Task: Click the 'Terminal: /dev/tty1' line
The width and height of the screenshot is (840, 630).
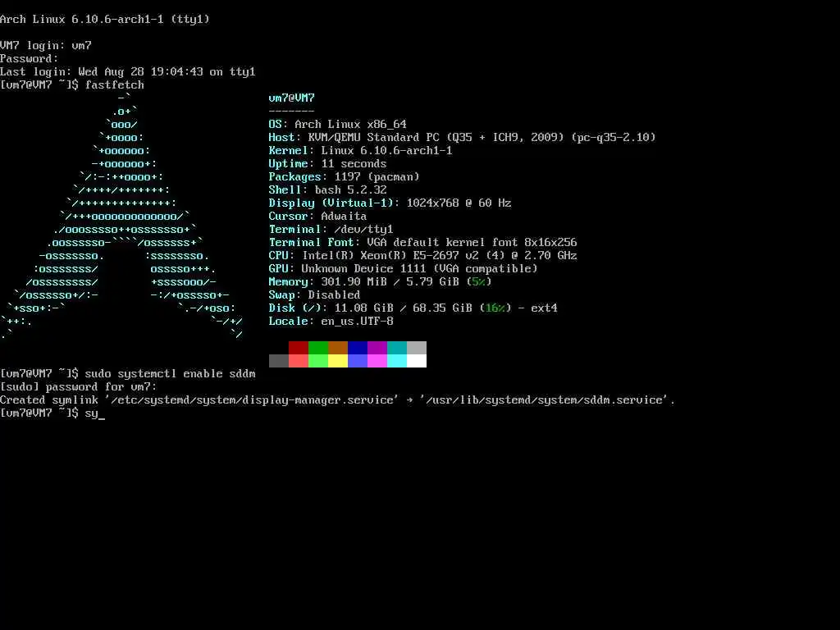Action: (331, 230)
